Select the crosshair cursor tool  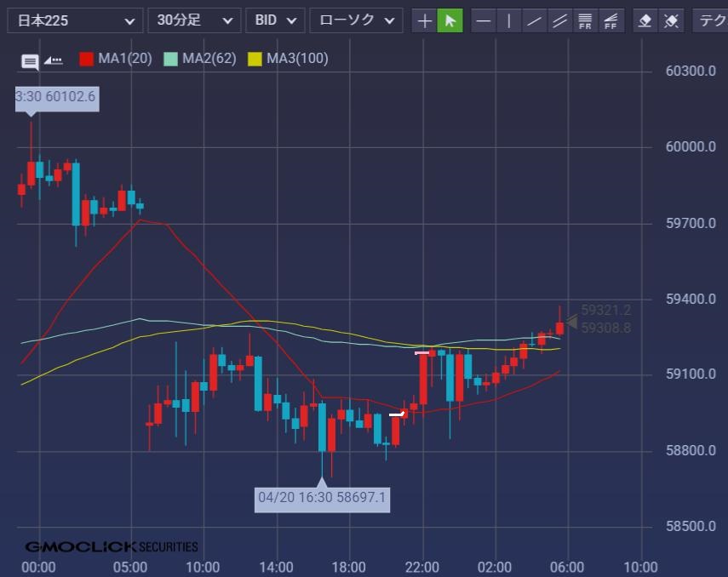(424, 20)
